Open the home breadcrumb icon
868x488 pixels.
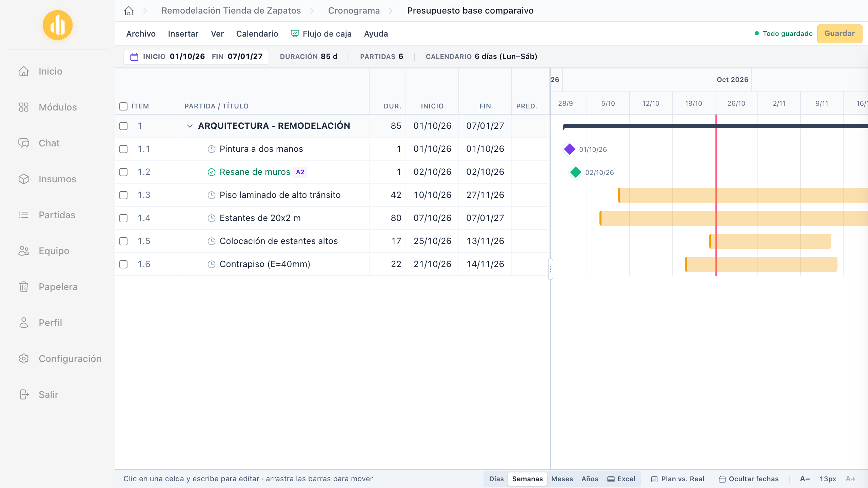pyautogui.click(x=129, y=11)
